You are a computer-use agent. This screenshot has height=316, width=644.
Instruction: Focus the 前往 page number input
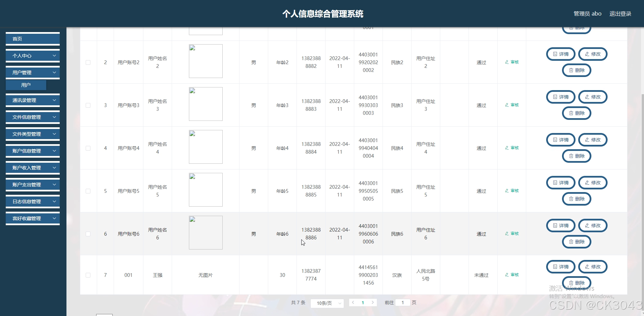pyautogui.click(x=403, y=302)
